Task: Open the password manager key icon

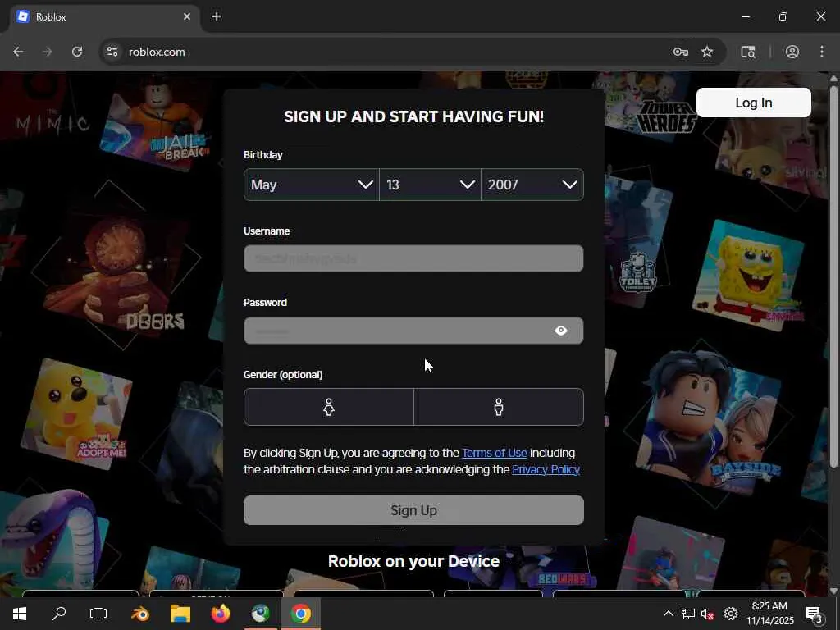Action: tap(681, 52)
